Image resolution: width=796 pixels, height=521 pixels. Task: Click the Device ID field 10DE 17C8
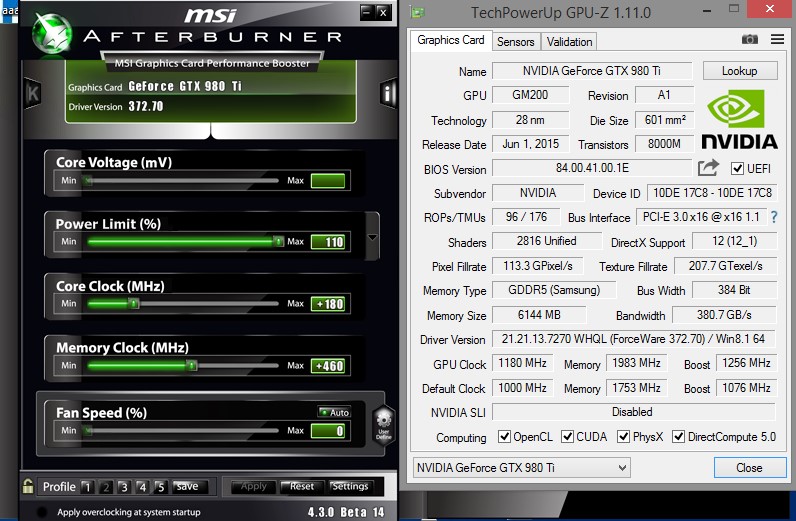pos(712,193)
